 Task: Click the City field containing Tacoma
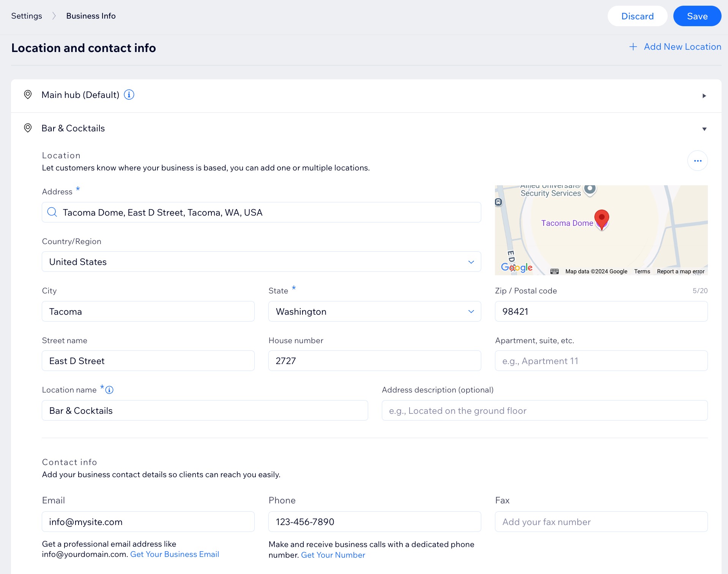(x=148, y=311)
